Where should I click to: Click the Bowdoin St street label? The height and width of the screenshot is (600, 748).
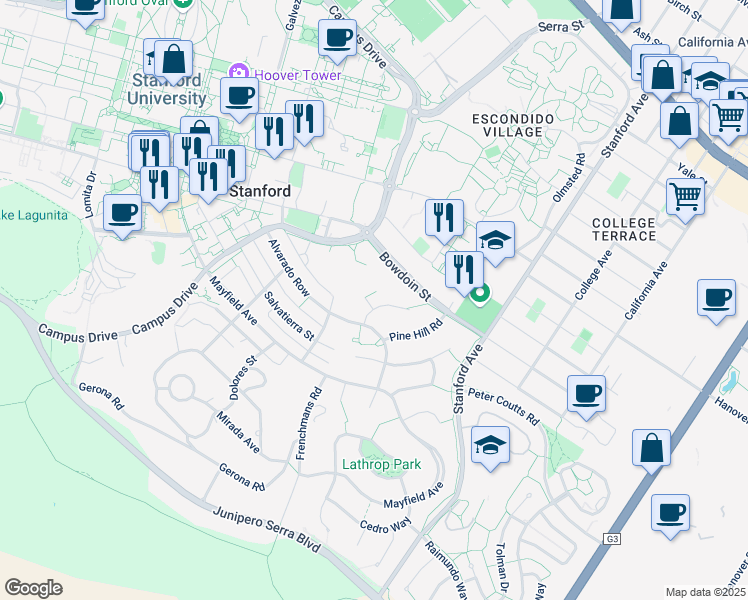405,277
